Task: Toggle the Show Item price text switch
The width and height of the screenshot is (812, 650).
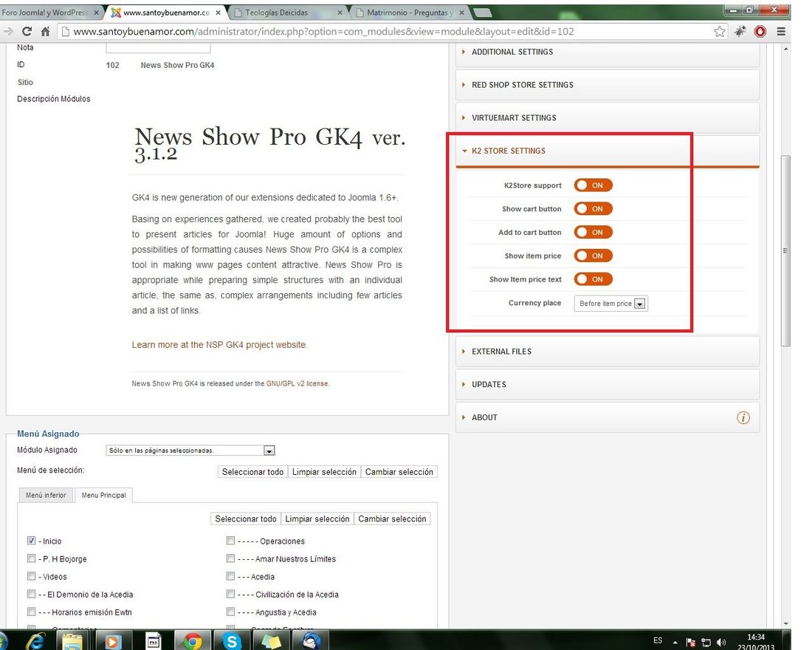Action: point(593,279)
